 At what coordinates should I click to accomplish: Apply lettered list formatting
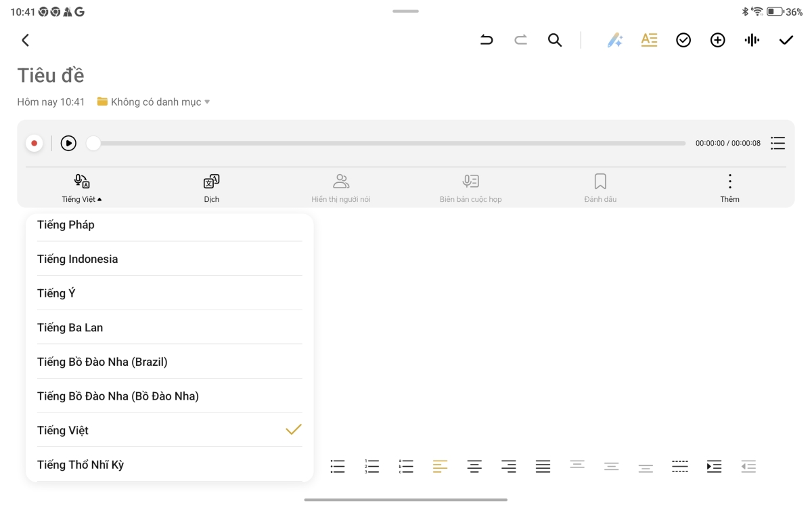click(406, 467)
